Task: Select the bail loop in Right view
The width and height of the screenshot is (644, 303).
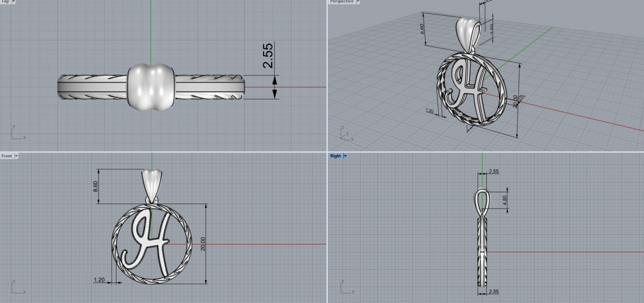Action: click(482, 201)
